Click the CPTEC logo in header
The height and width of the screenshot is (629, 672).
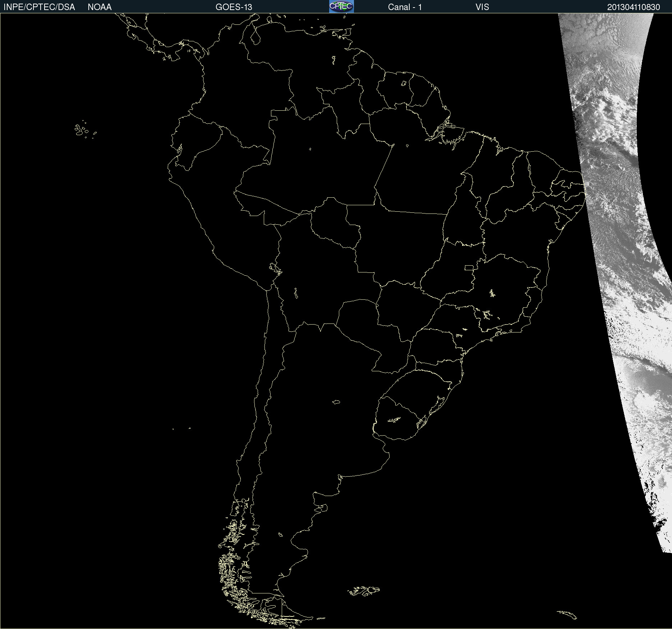(x=341, y=6)
